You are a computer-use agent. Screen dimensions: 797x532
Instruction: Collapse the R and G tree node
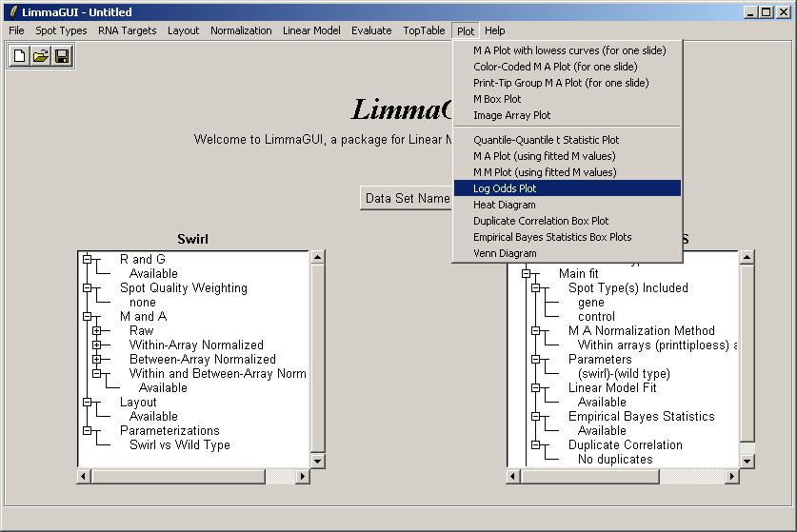(x=87, y=259)
